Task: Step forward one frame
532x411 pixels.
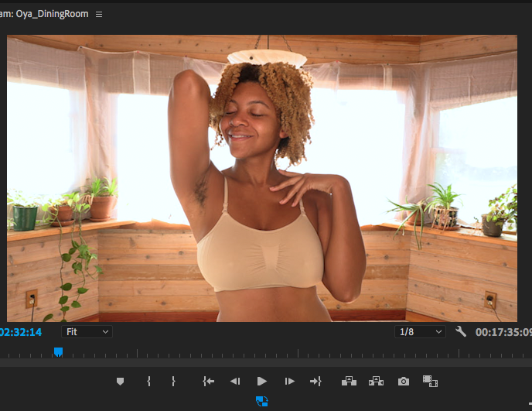Action: pyautogui.click(x=289, y=382)
